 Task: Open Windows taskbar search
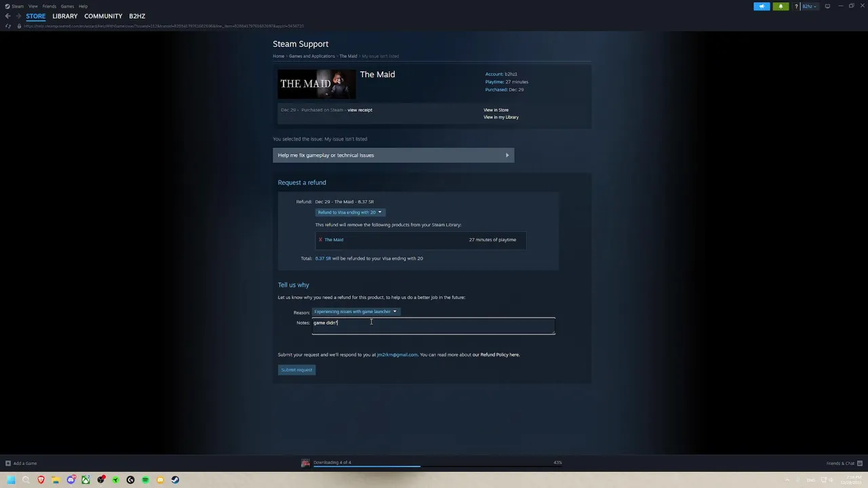click(x=26, y=480)
